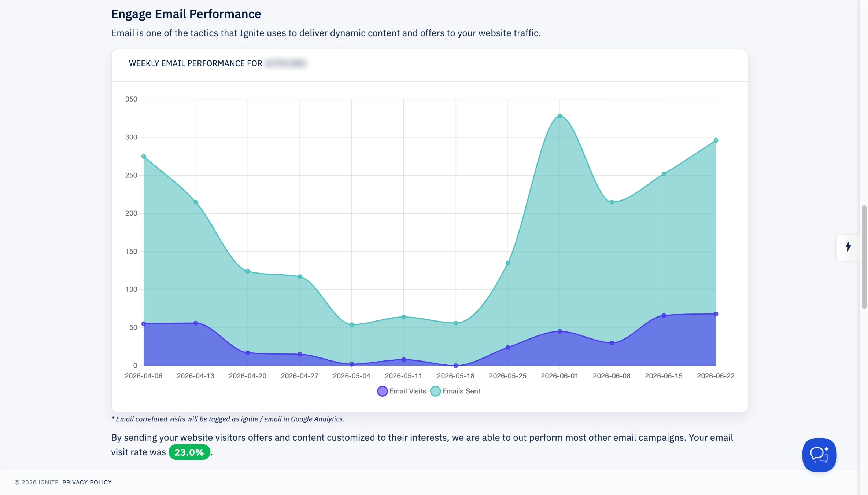Select Email Visits point for 2026-06-01
Screen dimensions: 868x495
[559, 331]
